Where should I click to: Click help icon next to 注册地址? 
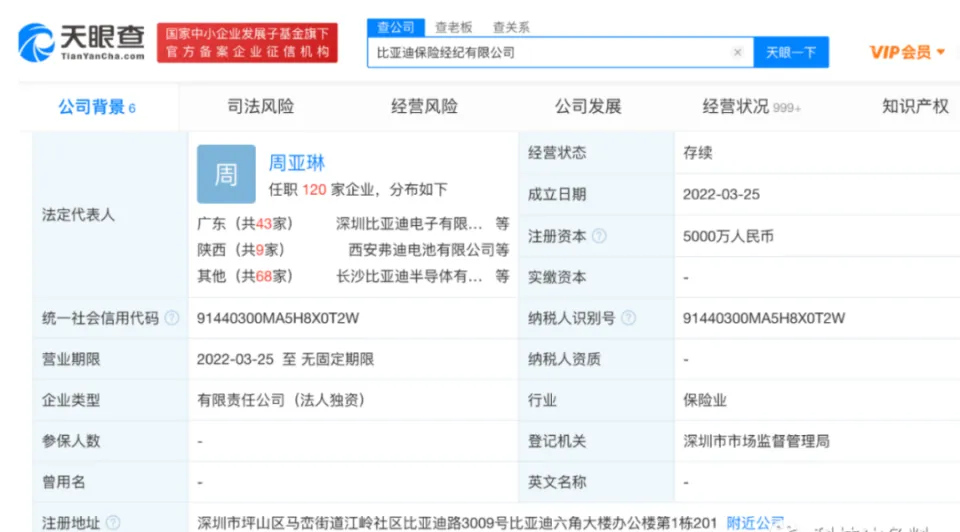[x=113, y=522]
